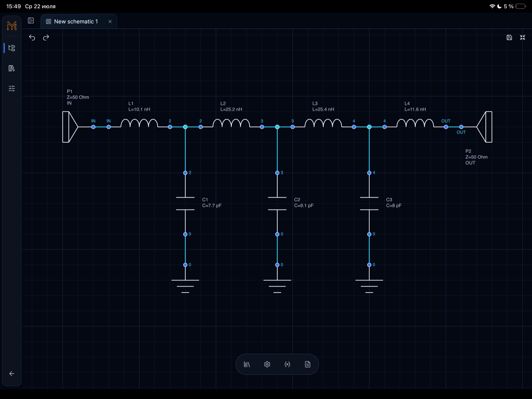Click the C=7.7 pF value label
This screenshot has width=532, height=399.
[212, 206]
